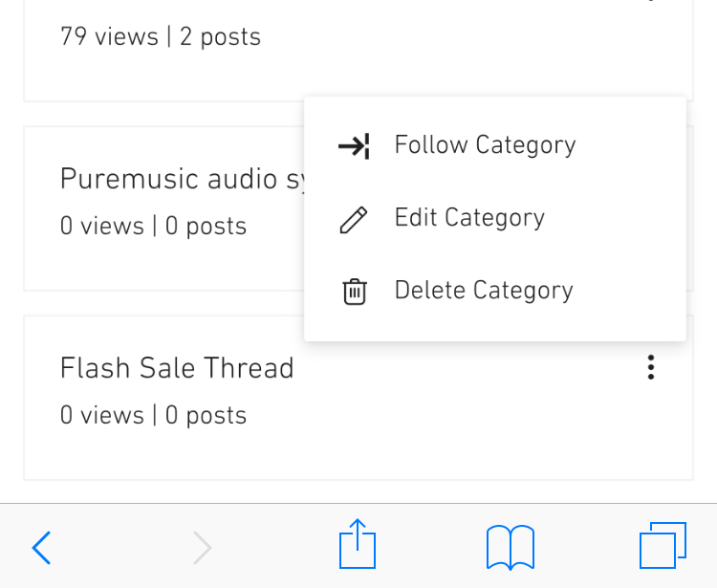This screenshot has width=717, height=588.
Task: Click the 79 views 2 posts category card
Action: pos(358,51)
